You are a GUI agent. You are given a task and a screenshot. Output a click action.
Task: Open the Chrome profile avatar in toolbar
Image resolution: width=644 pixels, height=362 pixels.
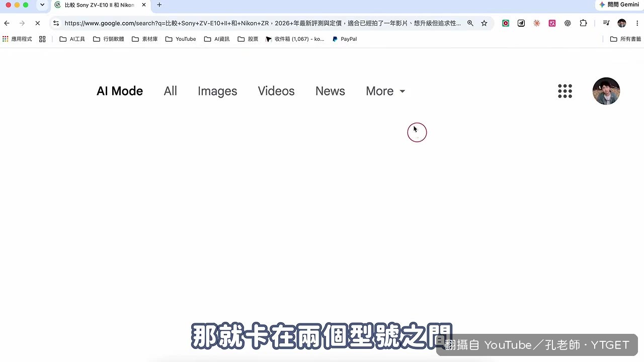(x=622, y=23)
